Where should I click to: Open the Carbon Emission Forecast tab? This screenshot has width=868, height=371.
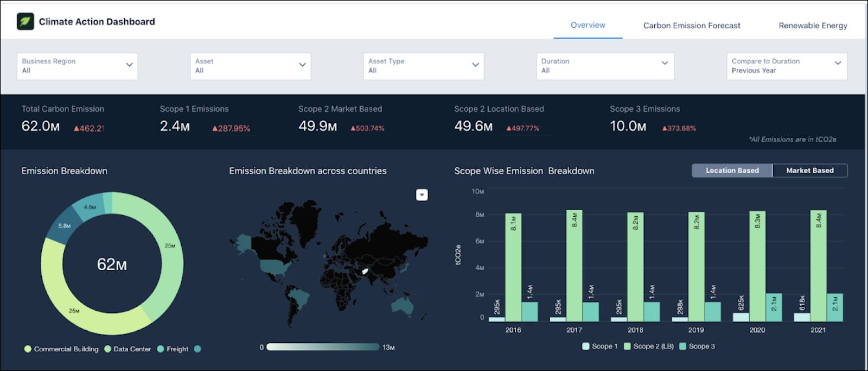(692, 26)
